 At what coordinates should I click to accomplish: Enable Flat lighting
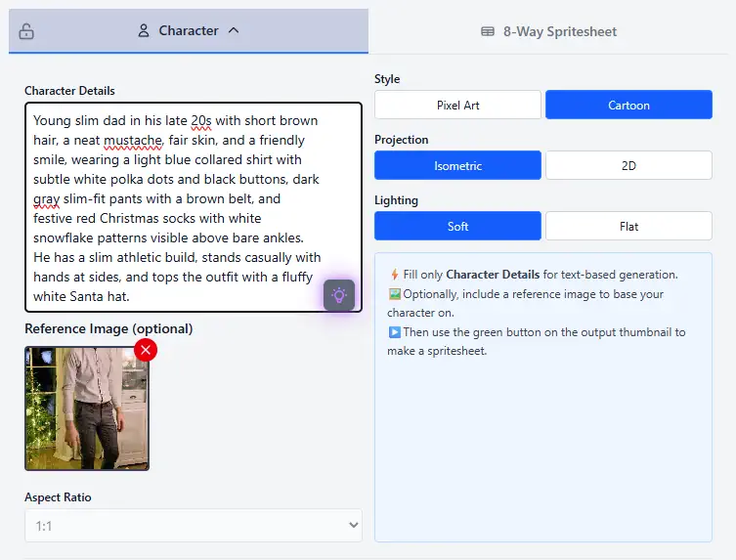pyautogui.click(x=628, y=226)
